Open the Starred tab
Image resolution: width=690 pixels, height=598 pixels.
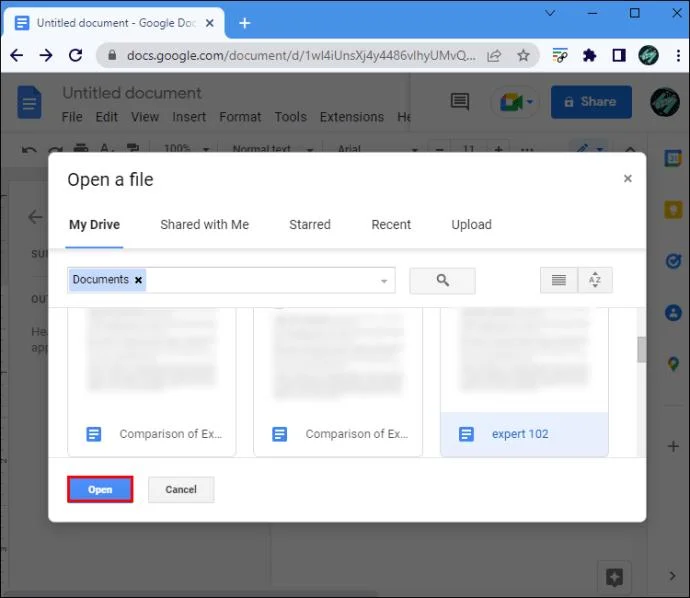pyautogui.click(x=310, y=225)
